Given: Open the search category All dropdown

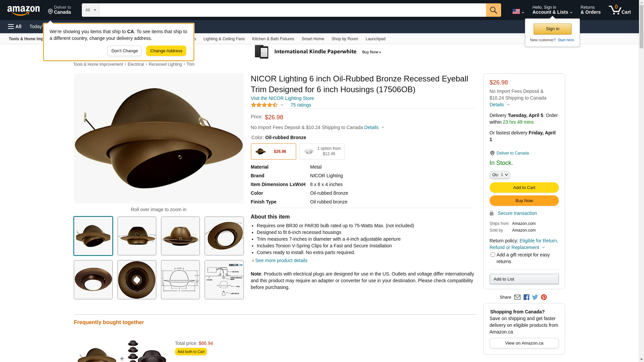Looking at the screenshot, I should 91,10.
